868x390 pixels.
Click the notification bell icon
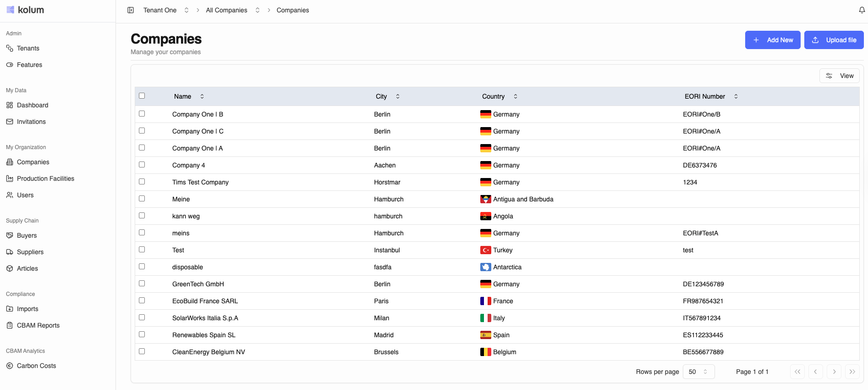pos(862,10)
